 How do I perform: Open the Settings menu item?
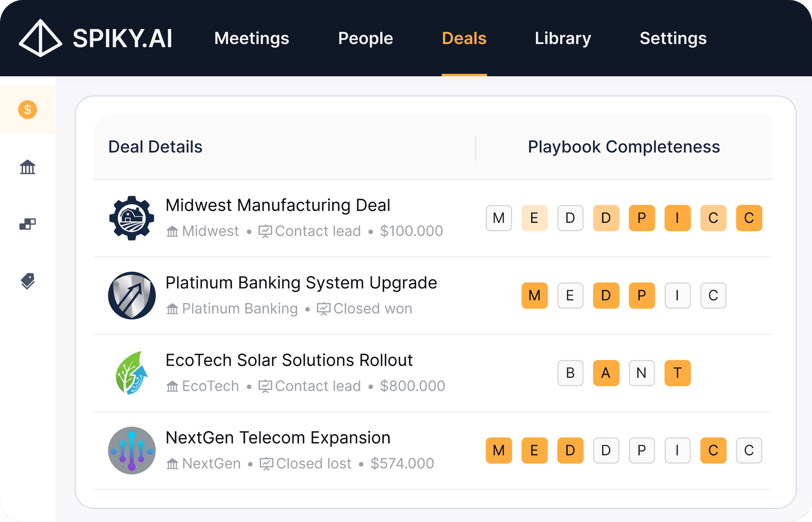[672, 38]
